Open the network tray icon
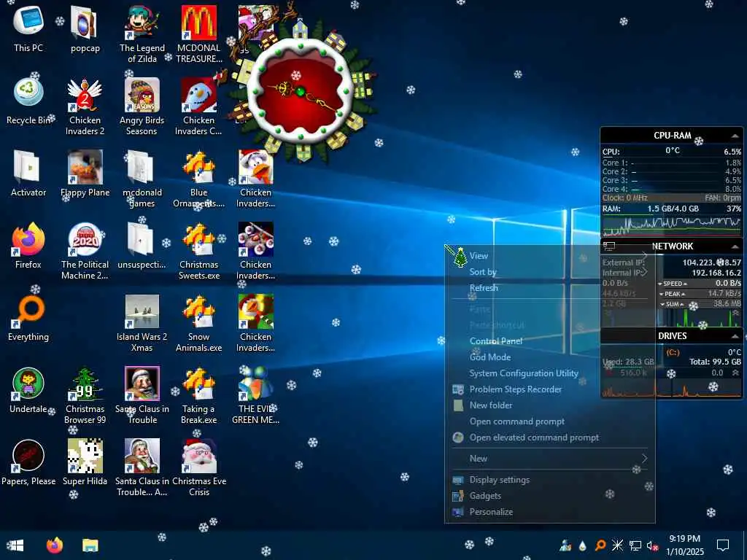Image resolution: width=747 pixels, height=560 pixels. (635, 545)
